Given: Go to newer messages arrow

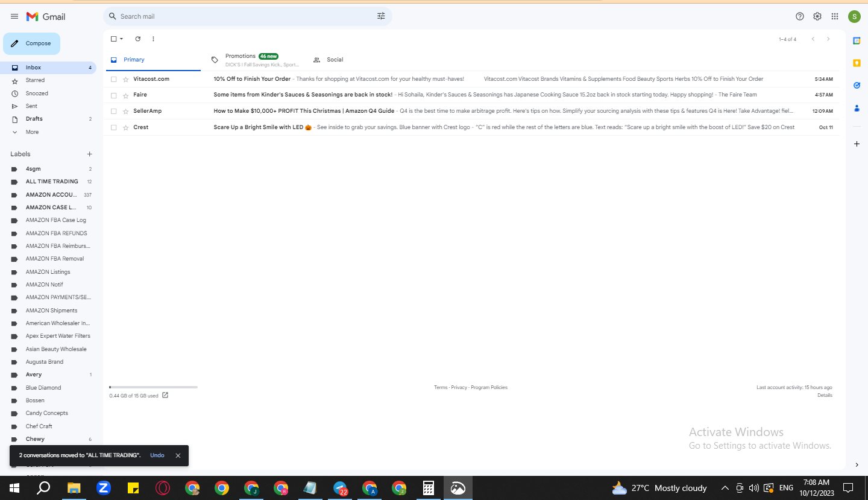Looking at the screenshot, I should point(813,39).
